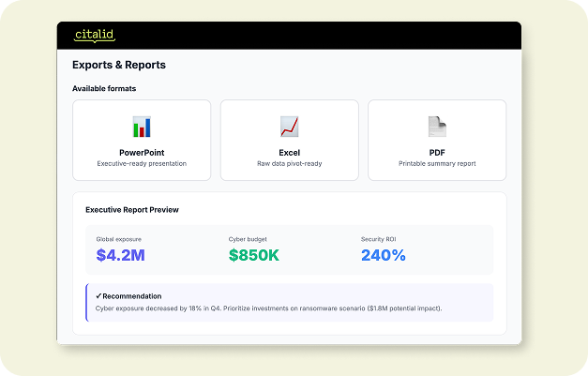The image size is (588, 376).
Task: Select the $850K cyber budget value
Action: (x=254, y=255)
